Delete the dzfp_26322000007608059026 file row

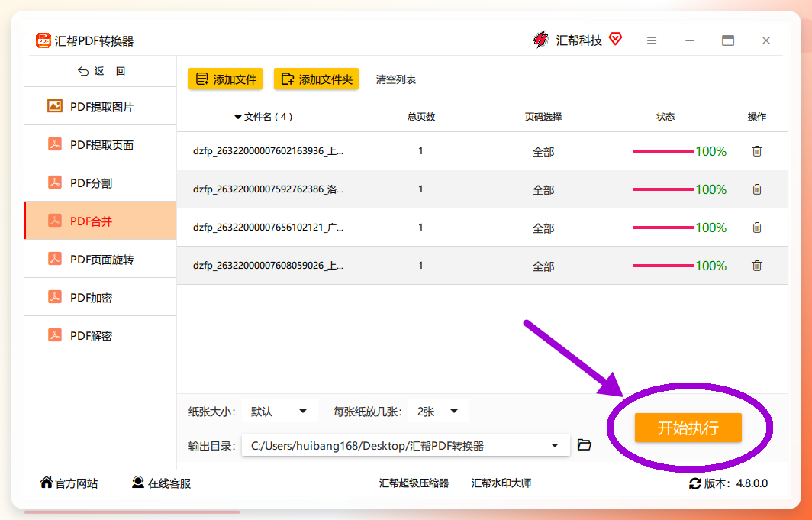pos(756,266)
